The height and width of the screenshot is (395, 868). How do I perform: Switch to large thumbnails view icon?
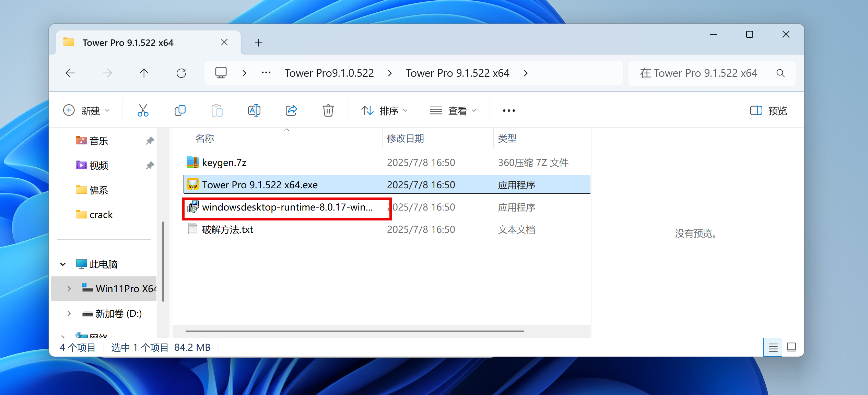tap(791, 347)
